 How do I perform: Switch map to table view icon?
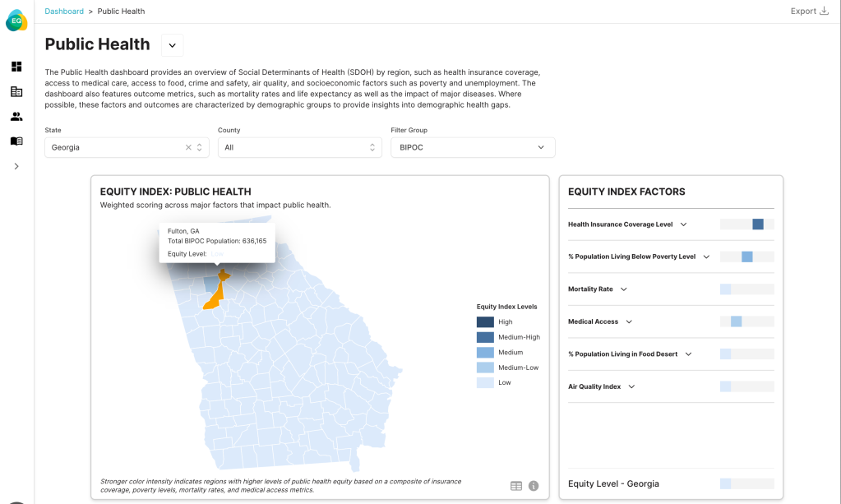tap(515, 486)
